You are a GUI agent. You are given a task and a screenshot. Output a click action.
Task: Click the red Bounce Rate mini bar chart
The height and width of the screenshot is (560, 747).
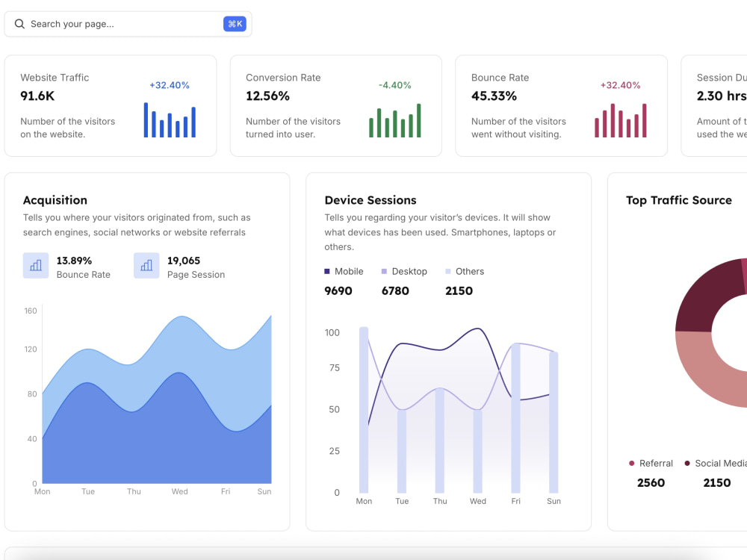(620, 120)
